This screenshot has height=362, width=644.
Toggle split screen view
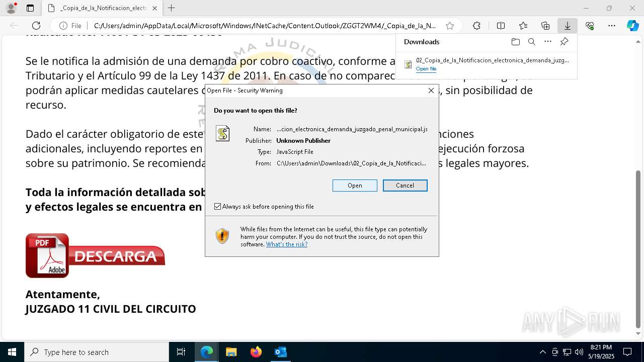501,26
